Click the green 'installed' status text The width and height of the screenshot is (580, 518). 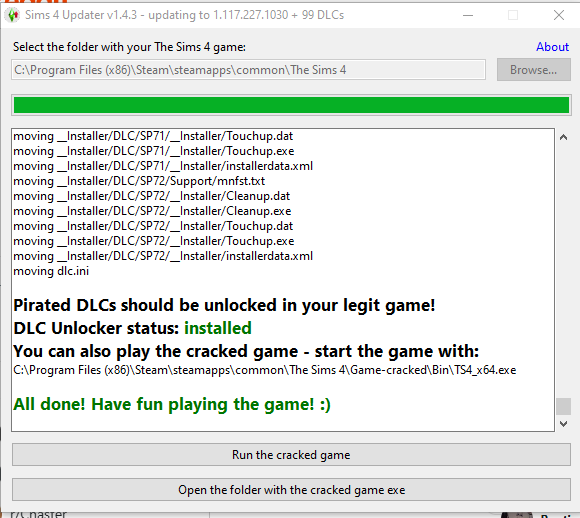[218, 328]
